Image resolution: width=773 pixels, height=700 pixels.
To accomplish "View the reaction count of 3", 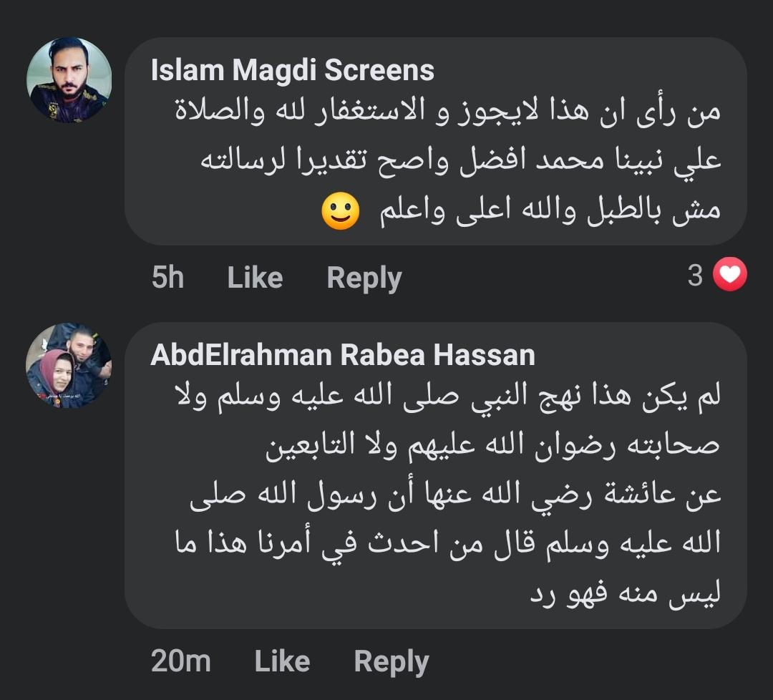I will point(695,275).
